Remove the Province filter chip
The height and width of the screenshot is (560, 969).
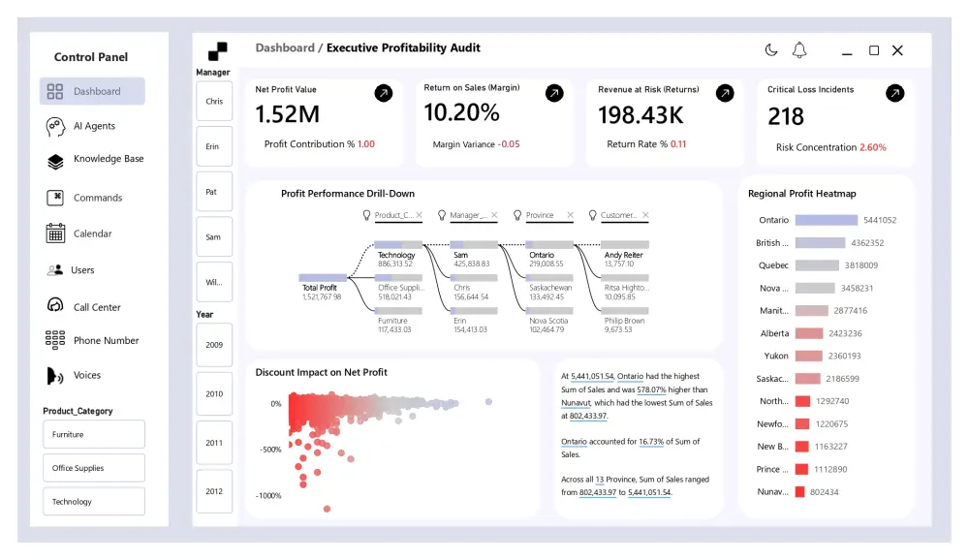569,215
